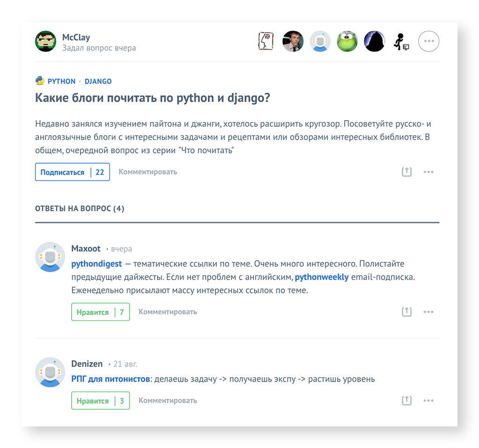The image size is (479, 448).
Task: Click Комментировать under the question
Action: click(x=148, y=172)
